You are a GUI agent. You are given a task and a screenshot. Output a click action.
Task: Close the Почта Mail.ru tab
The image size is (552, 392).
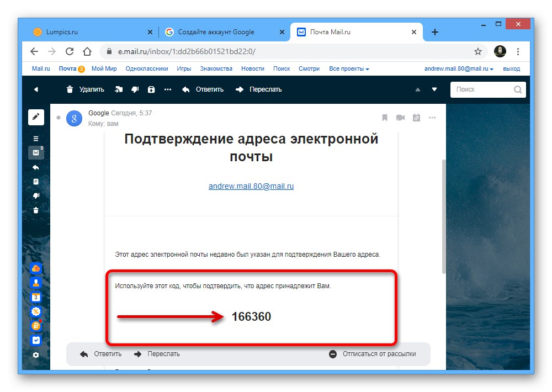click(x=414, y=32)
